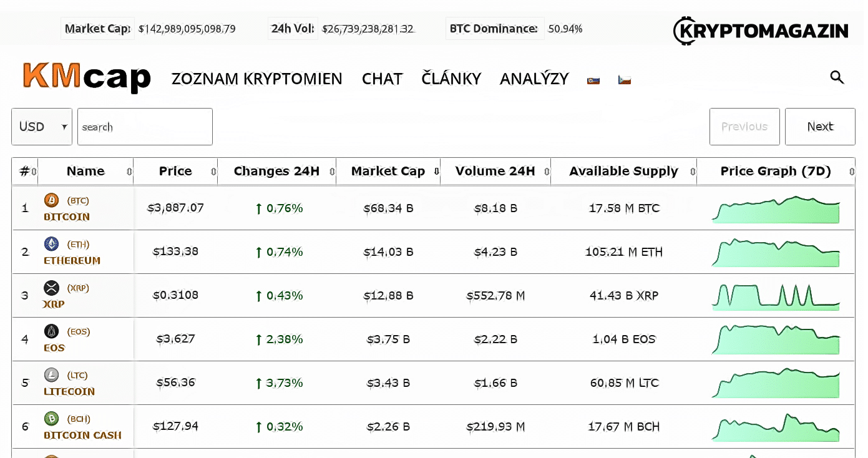The width and height of the screenshot is (868, 458).
Task: Open Bitcoin 7-day price graph thumbnail
Action: point(776,210)
